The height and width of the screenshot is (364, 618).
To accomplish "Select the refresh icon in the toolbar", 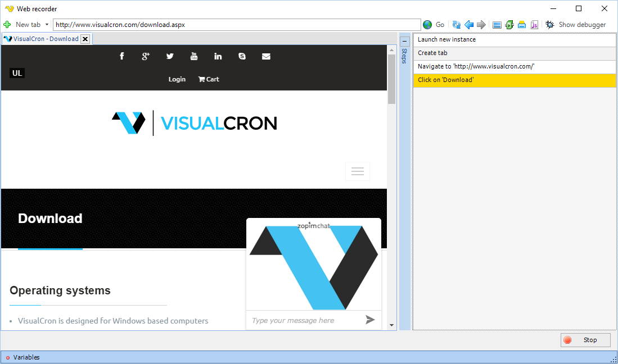I will tap(456, 24).
